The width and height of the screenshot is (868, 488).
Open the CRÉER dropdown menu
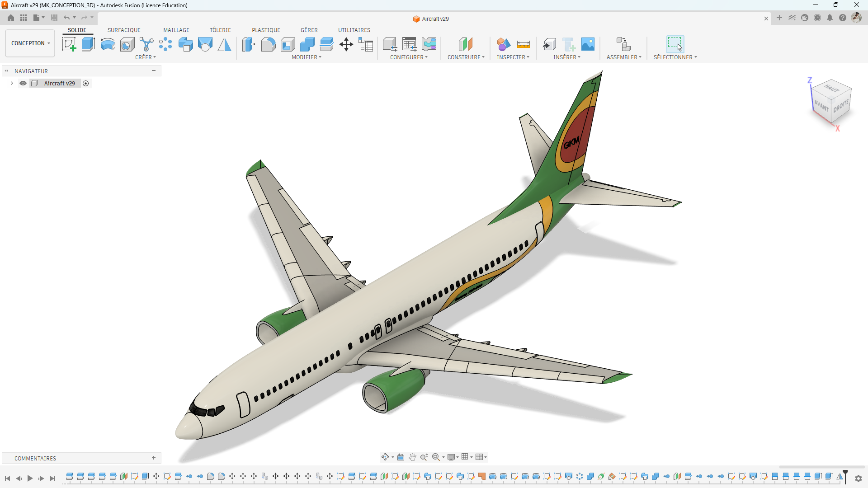click(x=145, y=57)
